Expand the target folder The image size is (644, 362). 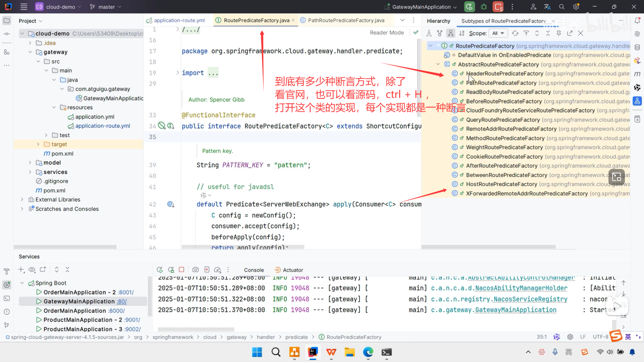(38, 144)
